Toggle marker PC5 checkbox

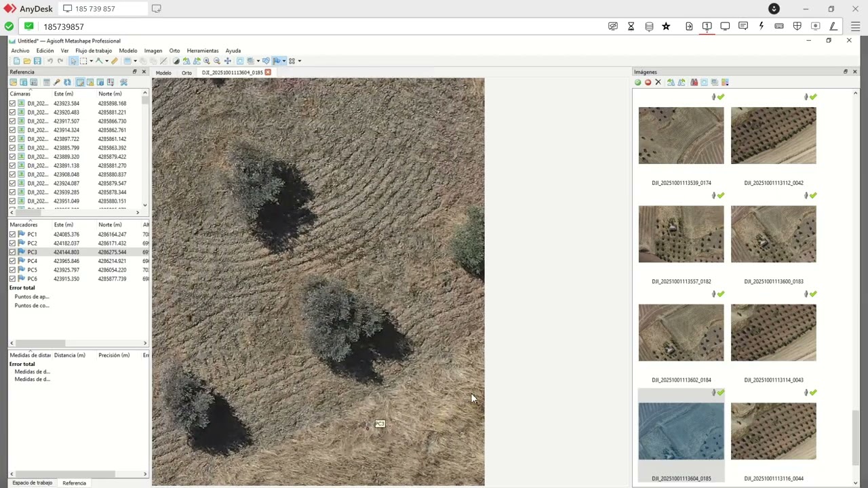(x=12, y=270)
